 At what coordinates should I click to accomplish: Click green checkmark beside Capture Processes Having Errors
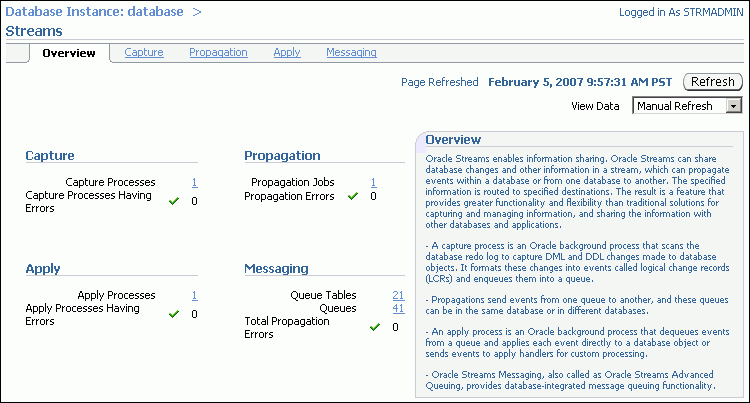(174, 201)
